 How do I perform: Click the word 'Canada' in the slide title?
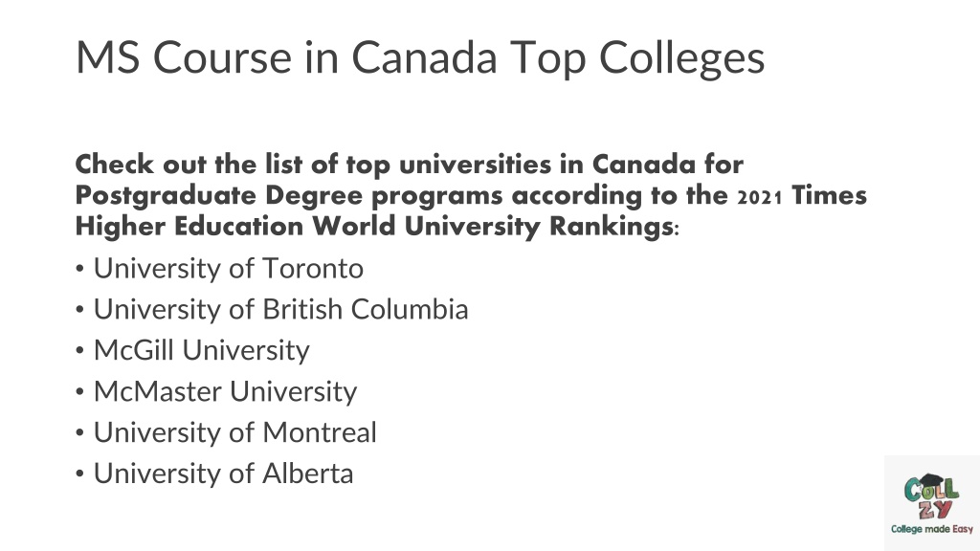click(x=424, y=57)
